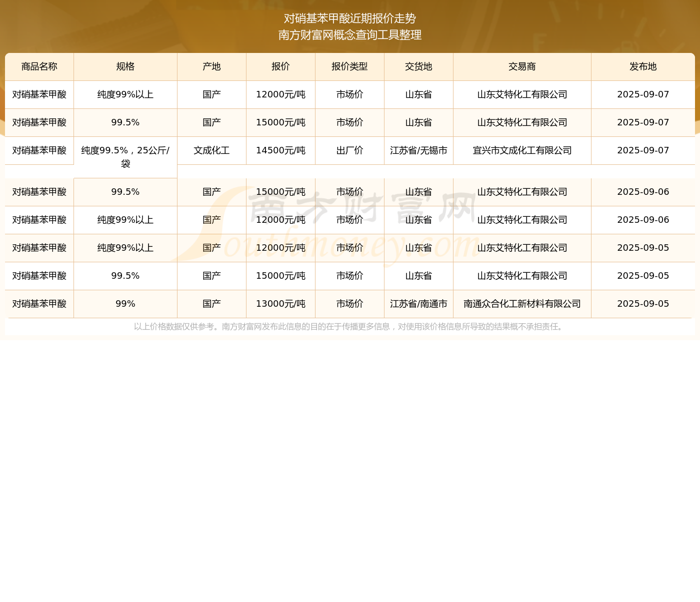Select the subtitle 南方财富网概念查询工具整理
The height and width of the screenshot is (602, 700).
click(350, 35)
